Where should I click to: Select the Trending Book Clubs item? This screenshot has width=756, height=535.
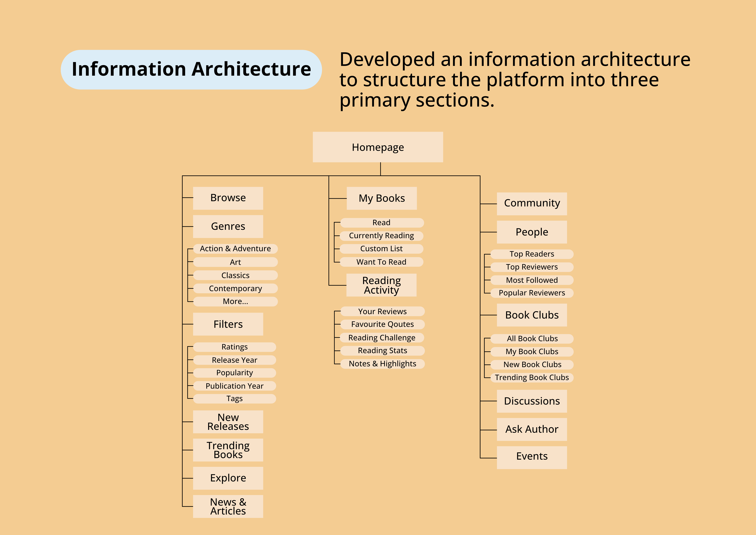pyautogui.click(x=532, y=377)
